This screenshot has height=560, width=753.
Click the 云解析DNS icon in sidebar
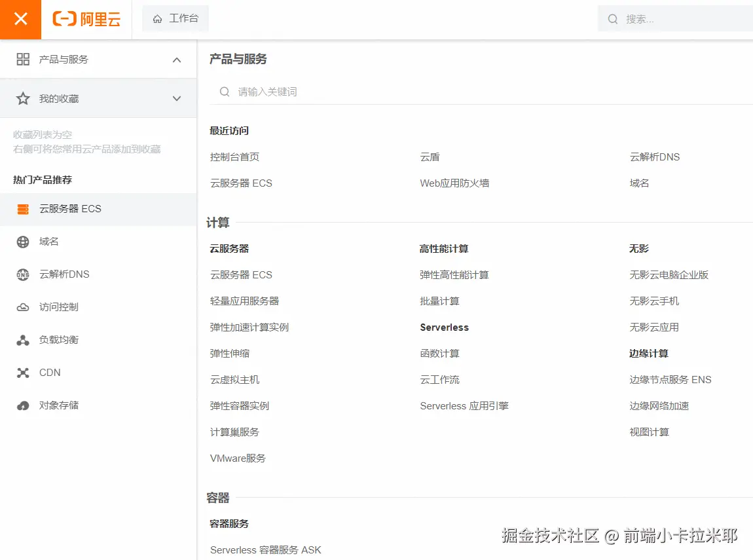pos(23,274)
